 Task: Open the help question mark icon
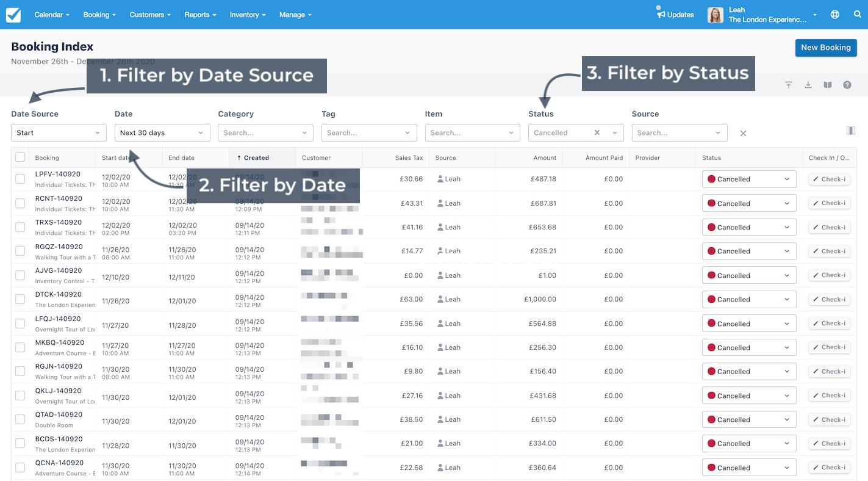[847, 85]
